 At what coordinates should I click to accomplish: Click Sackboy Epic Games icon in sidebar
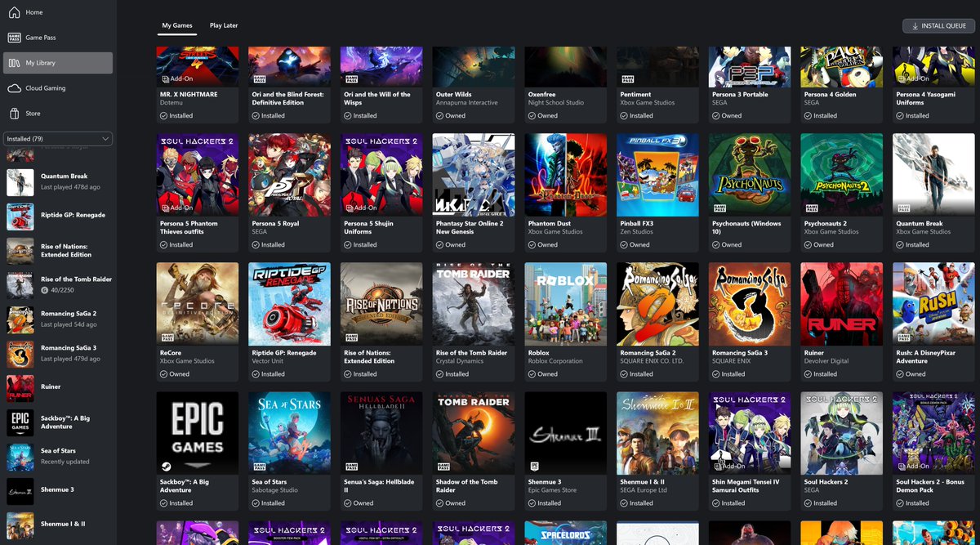pyautogui.click(x=20, y=422)
